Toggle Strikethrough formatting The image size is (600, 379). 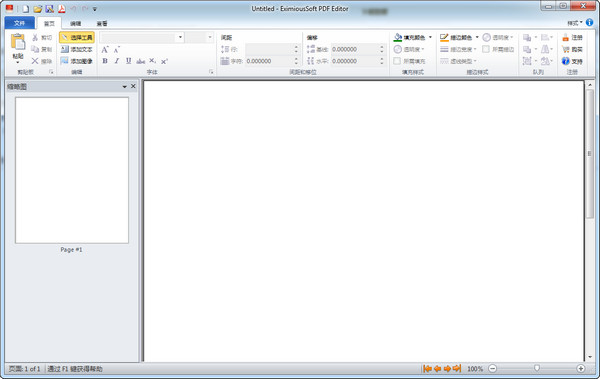point(140,61)
